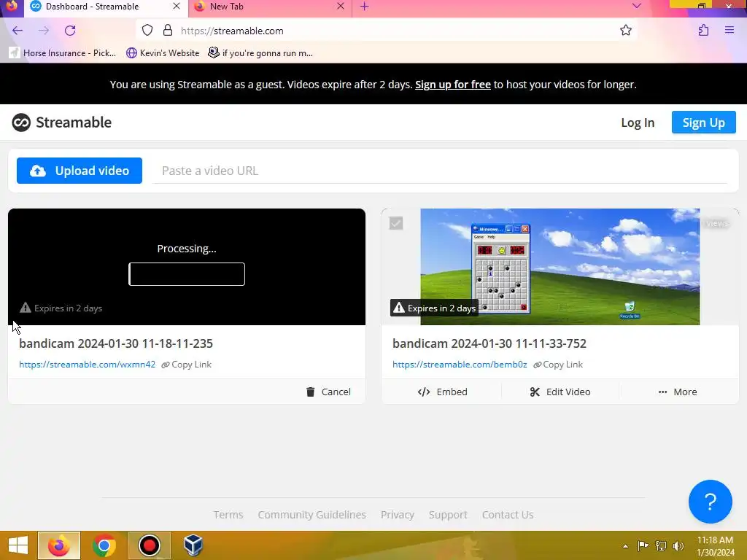The height and width of the screenshot is (560, 747).
Task: Open the Support footer link
Action: point(448,515)
